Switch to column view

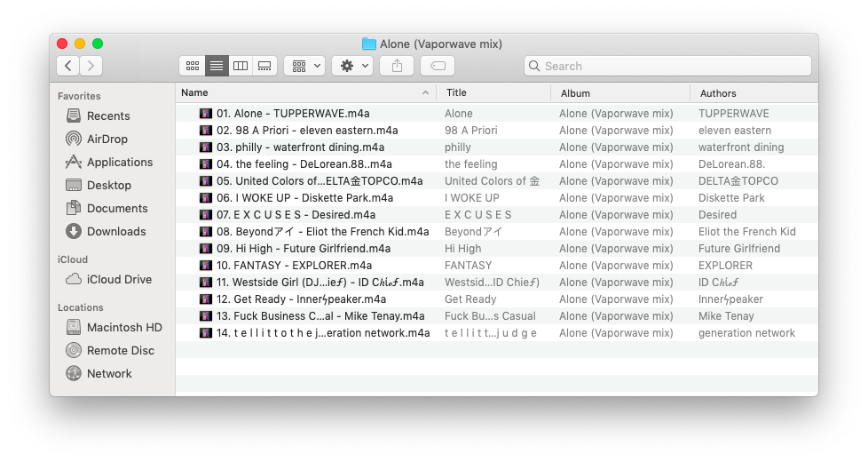241,66
